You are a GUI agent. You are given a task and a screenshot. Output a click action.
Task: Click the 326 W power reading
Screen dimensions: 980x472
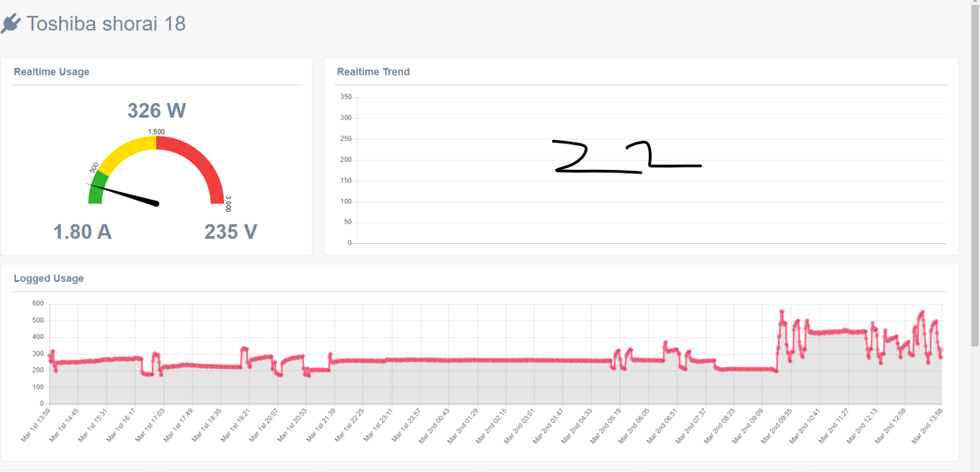click(156, 110)
